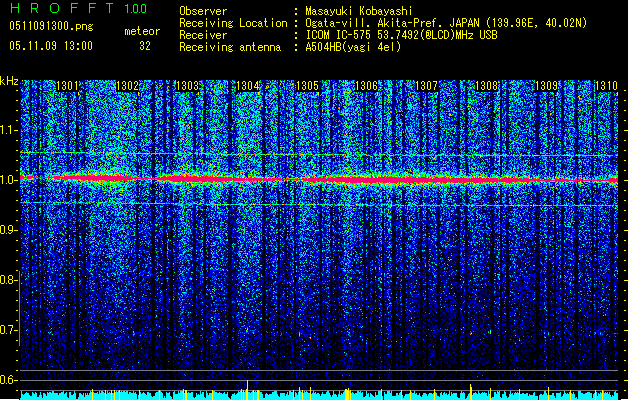
Task: Click the 1.0 frequency axis label
Action: pyautogui.click(x=8, y=180)
